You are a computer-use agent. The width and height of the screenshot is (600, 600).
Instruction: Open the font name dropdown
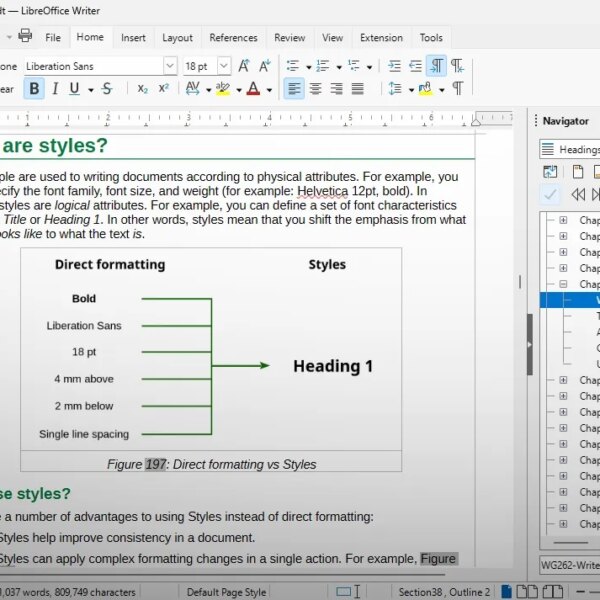(170, 66)
